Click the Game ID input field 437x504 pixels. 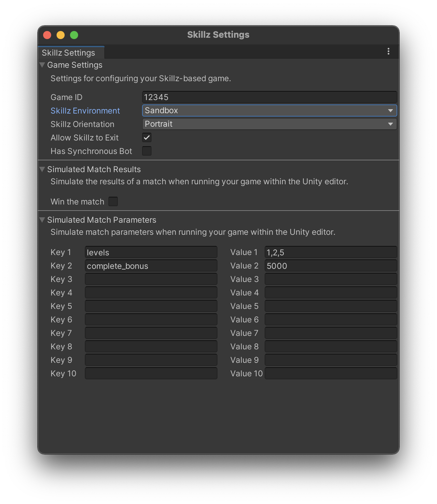point(269,97)
